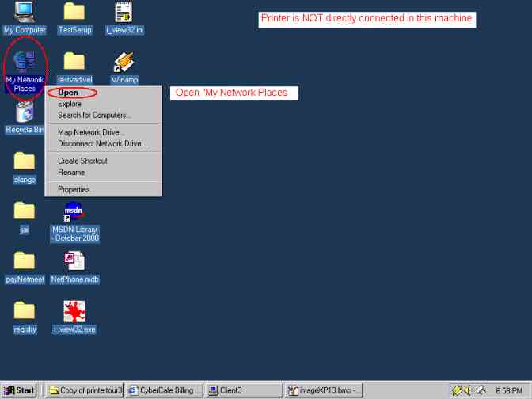532x399 pixels.
Task: Click Search for Computers menu entry
Action: (x=94, y=115)
